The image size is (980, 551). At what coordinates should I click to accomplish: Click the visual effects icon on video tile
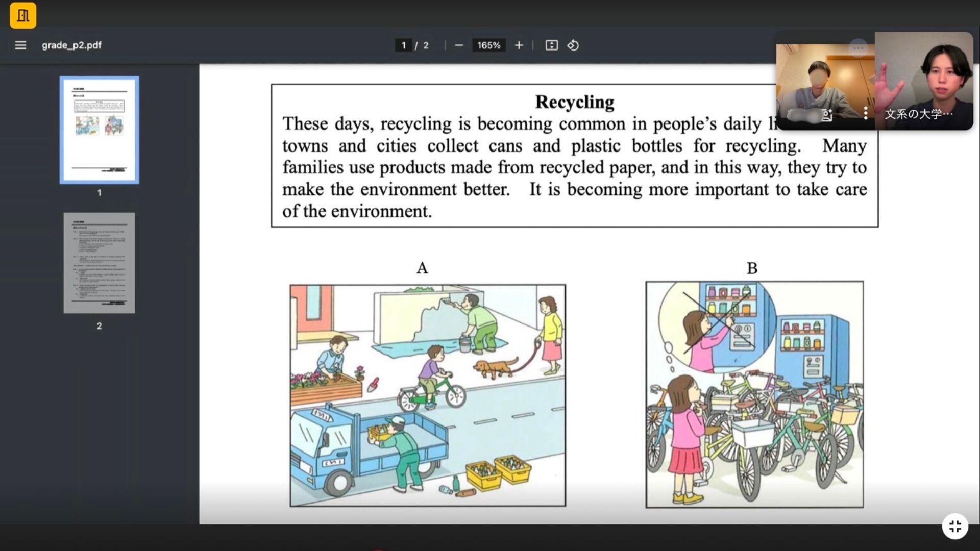click(x=827, y=116)
